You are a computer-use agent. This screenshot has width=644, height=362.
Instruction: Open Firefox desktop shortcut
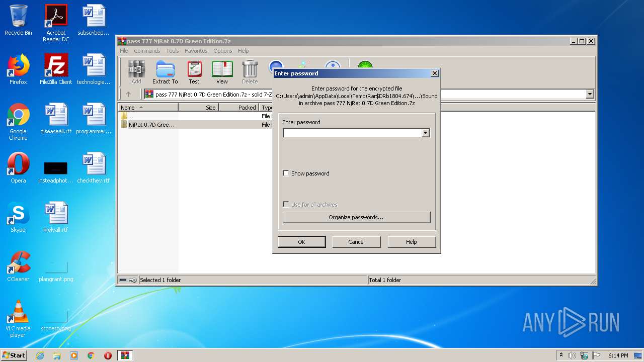click(18, 69)
